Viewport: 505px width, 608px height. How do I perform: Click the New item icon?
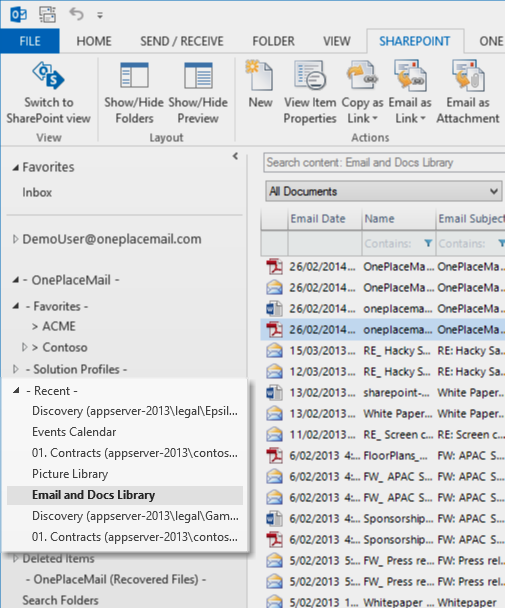pyautogui.click(x=260, y=75)
